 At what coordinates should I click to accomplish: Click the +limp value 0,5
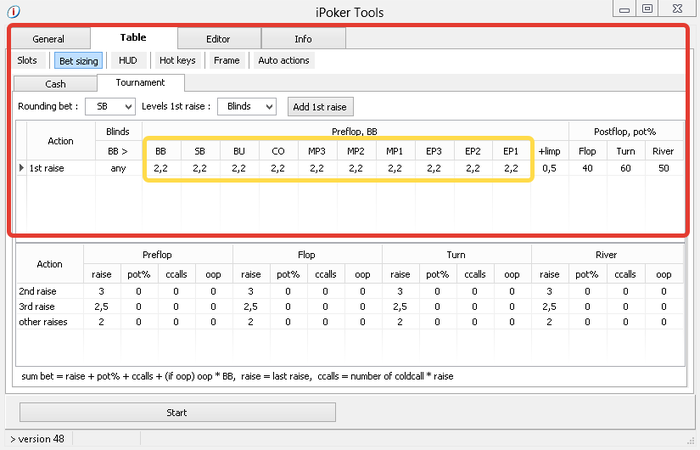click(x=550, y=168)
